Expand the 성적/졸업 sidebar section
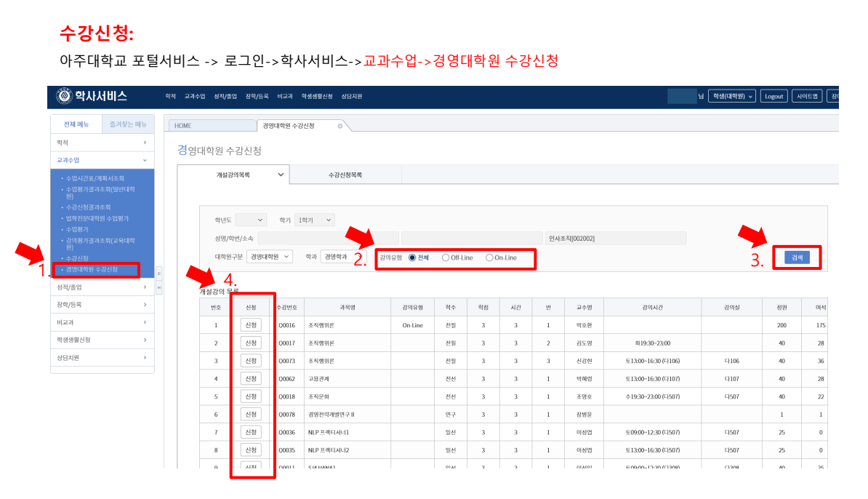 [x=102, y=287]
